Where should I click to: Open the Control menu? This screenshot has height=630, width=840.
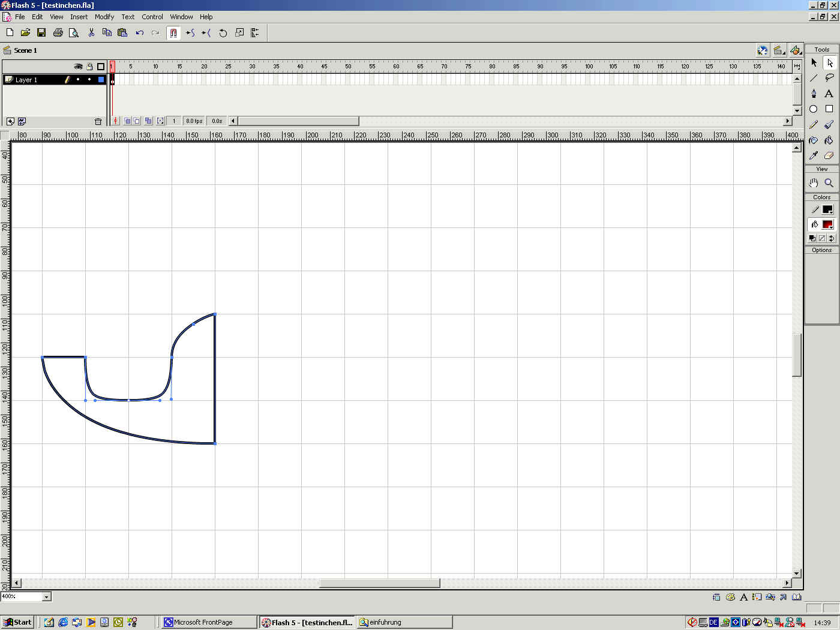(x=152, y=17)
